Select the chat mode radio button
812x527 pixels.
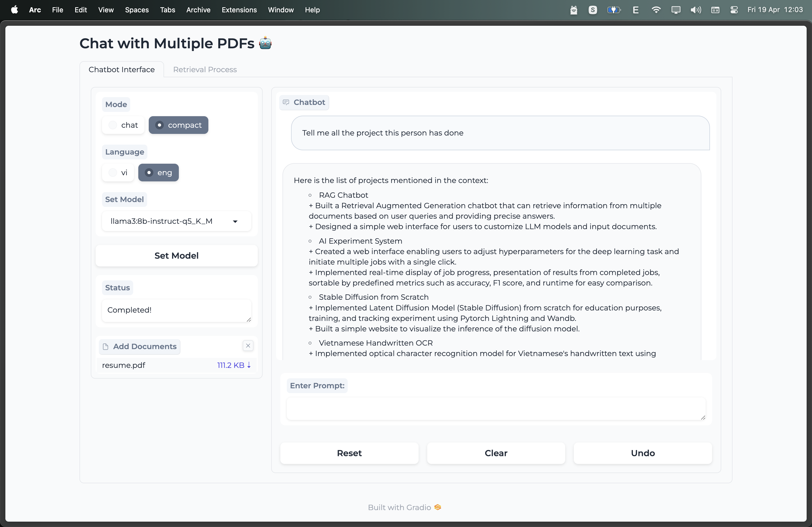[113, 125]
